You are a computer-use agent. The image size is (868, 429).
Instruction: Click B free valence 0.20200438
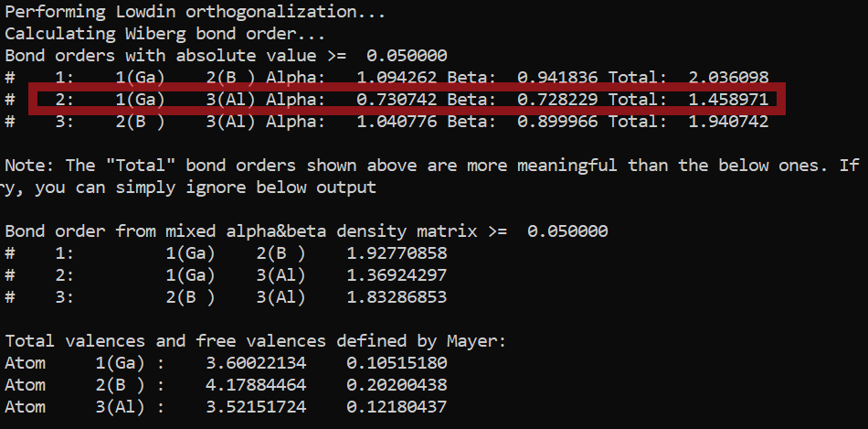[x=397, y=385]
